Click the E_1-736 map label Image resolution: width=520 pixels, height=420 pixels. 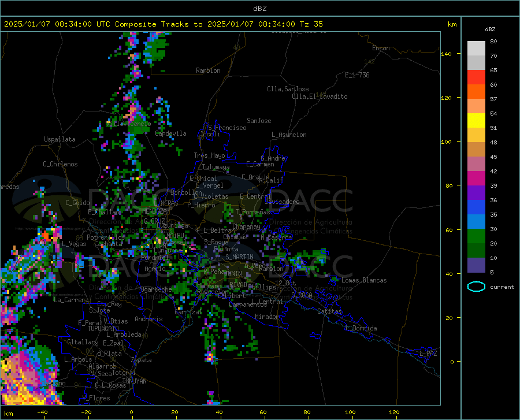pos(357,75)
